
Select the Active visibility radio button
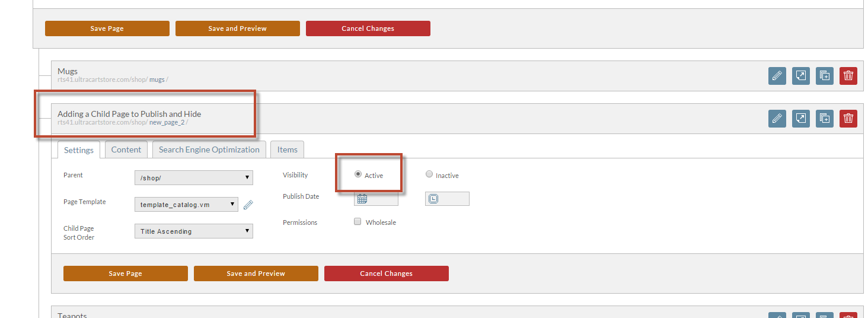pos(358,174)
